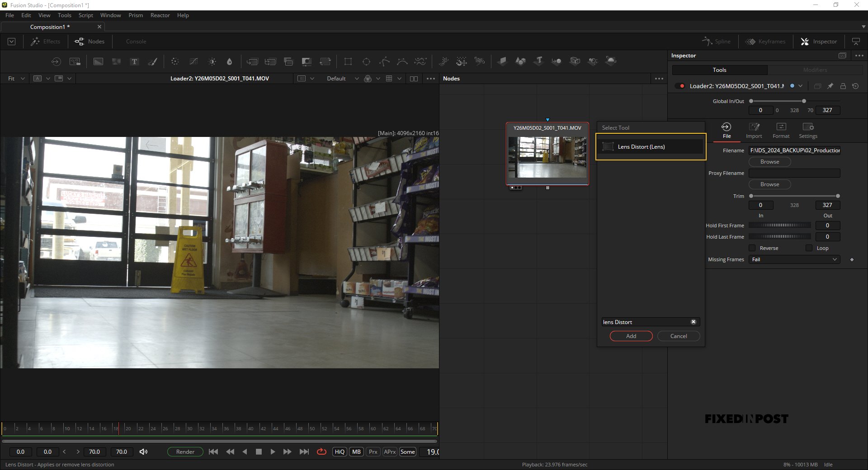Image resolution: width=868 pixels, height=470 pixels.
Task: Toggle HiQ render mode
Action: pos(340,451)
